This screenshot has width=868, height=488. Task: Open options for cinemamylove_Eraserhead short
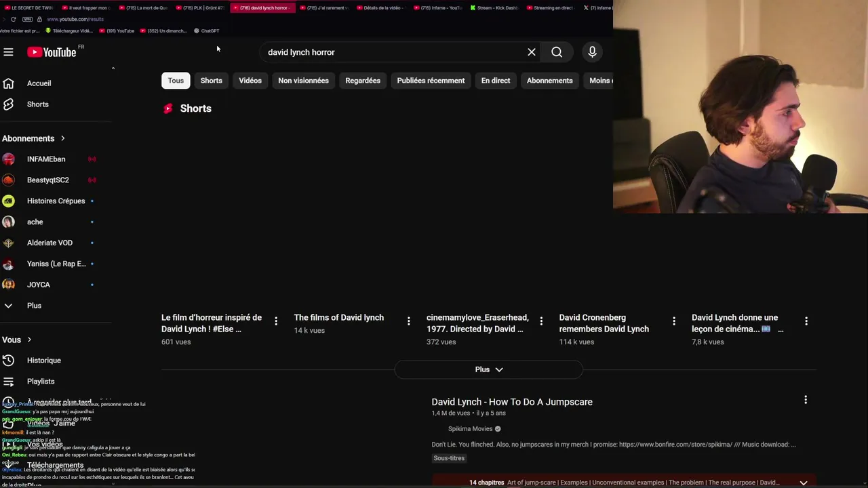(x=541, y=321)
